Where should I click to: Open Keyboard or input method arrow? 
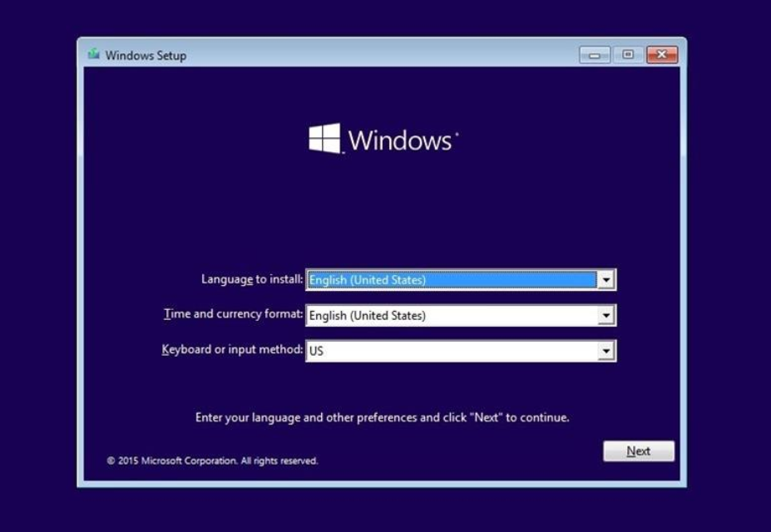[x=605, y=351]
